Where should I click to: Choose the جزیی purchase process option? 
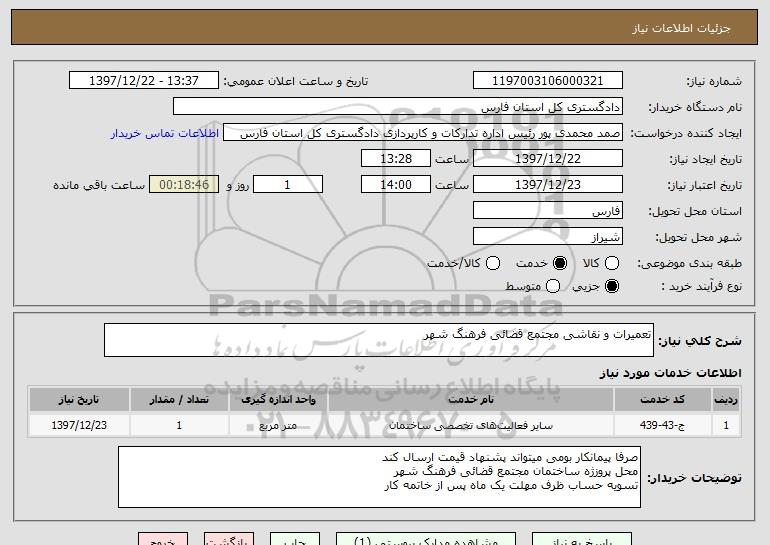coord(611,286)
